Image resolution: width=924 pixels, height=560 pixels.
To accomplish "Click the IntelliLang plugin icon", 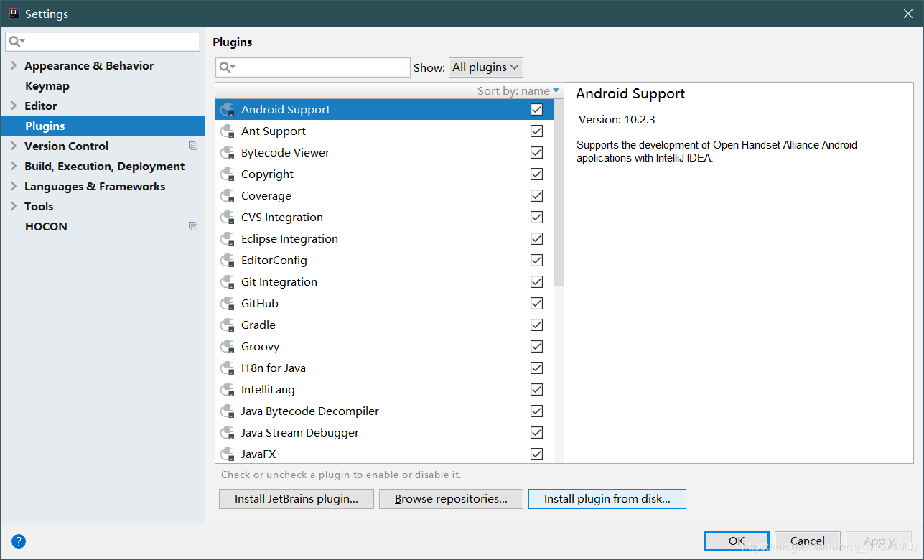I will pyautogui.click(x=228, y=390).
